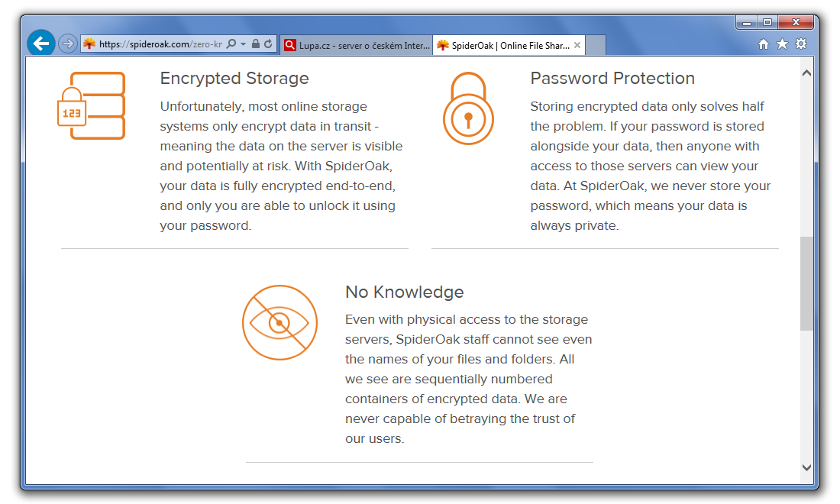Close the SpiderOak tab
This screenshot has height=504, width=840.
(x=577, y=45)
